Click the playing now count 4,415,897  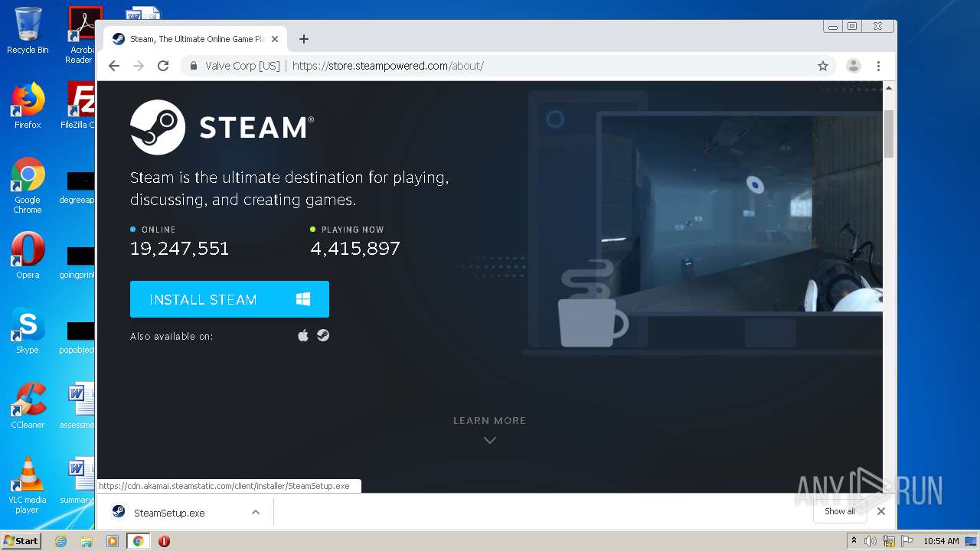click(355, 249)
